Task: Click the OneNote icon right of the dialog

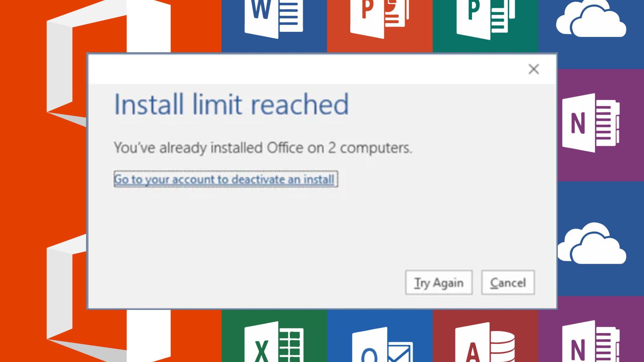Action: click(x=591, y=123)
